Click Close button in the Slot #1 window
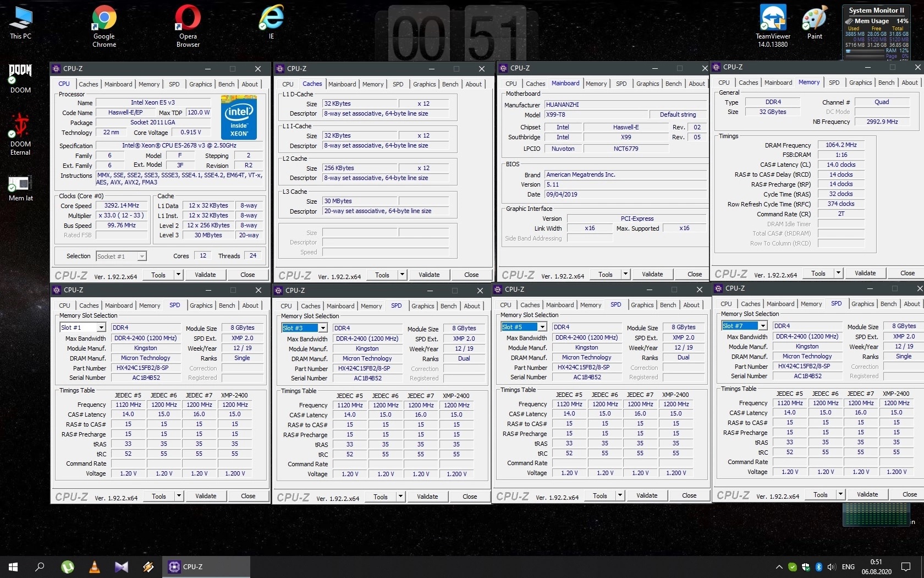Image resolution: width=924 pixels, height=578 pixels. pyautogui.click(x=248, y=496)
